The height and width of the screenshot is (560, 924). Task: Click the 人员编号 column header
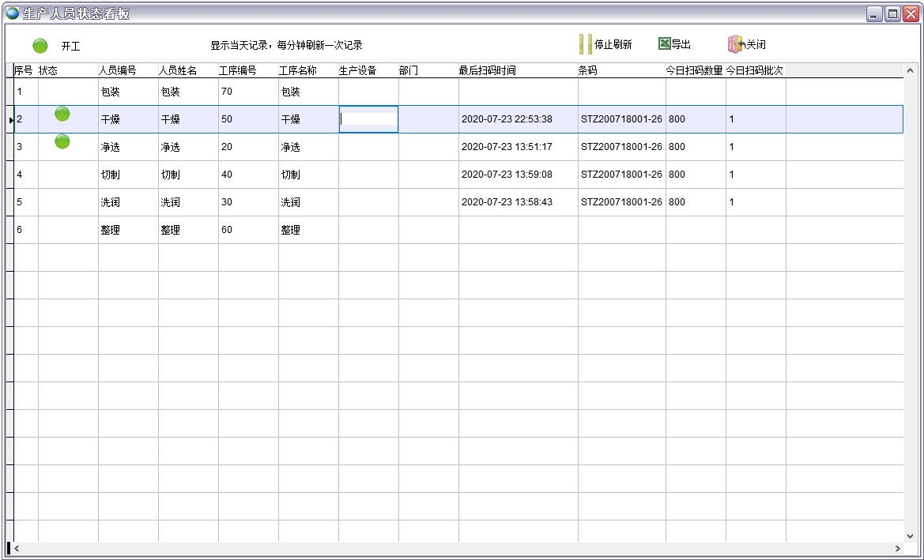(118, 71)
